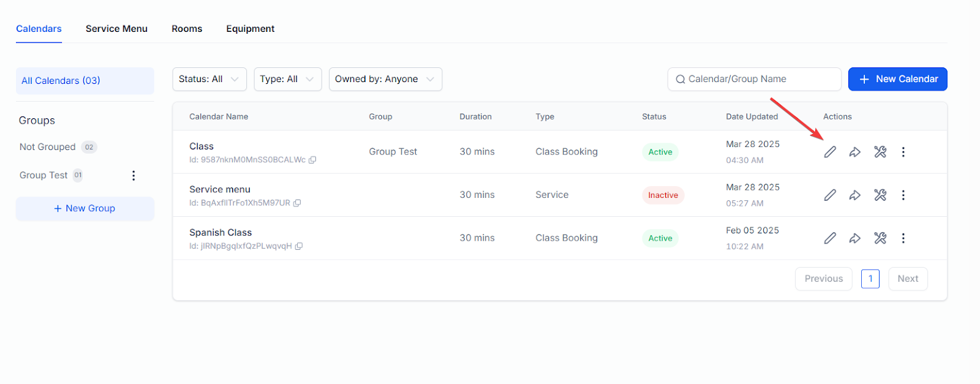Image resolution: width=980 pixels, height=384 pixels.
Task: Click pencil icon for Spanish Class
Action: tap(830, 238)
